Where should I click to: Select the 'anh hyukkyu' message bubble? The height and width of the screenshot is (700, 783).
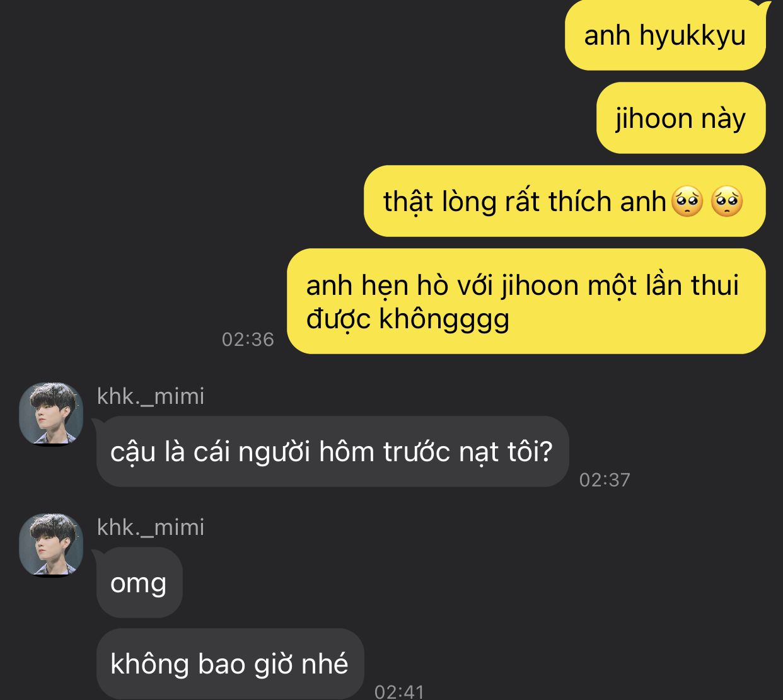(665, 35)
